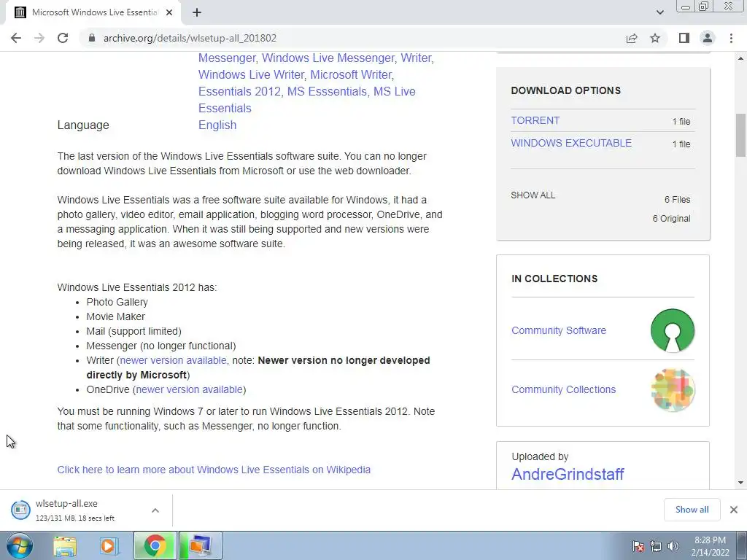Click the monitor app taskbar icon

coord(200,545)
